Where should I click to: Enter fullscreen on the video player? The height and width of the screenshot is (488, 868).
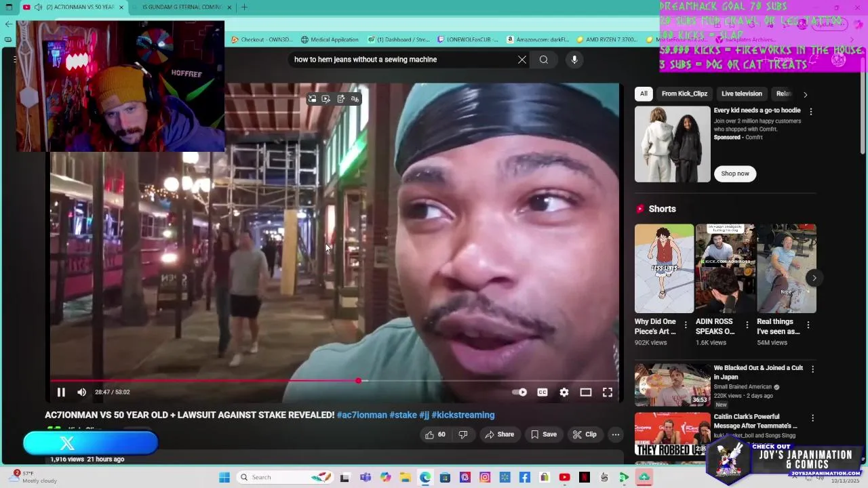tap(608, 392)
